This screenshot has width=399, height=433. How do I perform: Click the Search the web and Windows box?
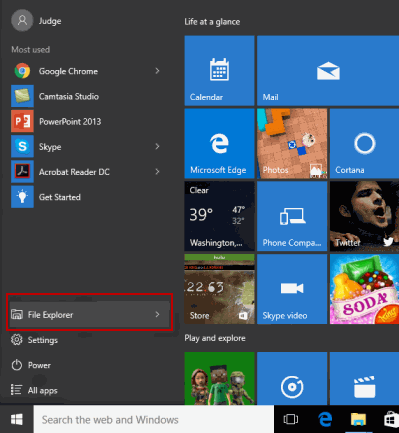pos(154,419)
